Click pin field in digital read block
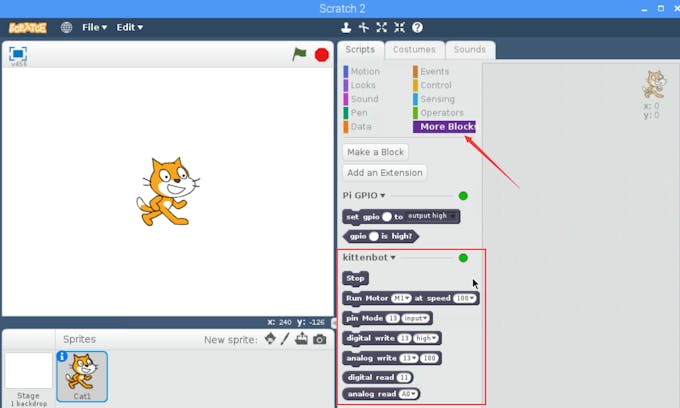Screen dimensions: 680x408 (404, 378)
